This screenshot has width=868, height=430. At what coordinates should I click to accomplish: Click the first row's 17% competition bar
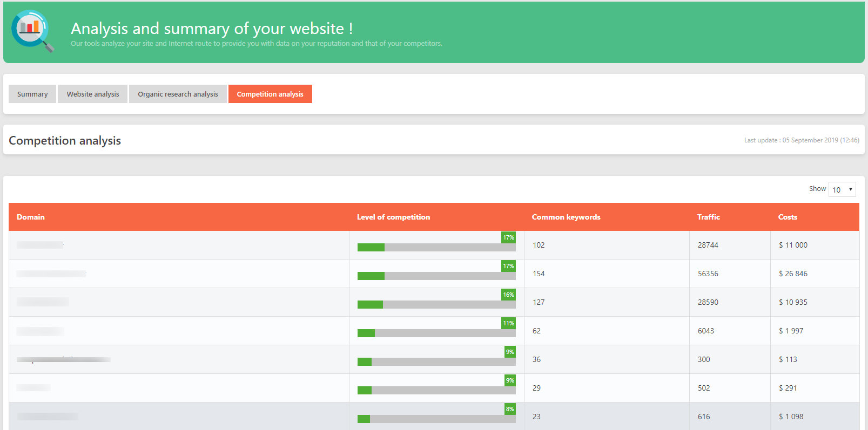[x=436, y=247]
